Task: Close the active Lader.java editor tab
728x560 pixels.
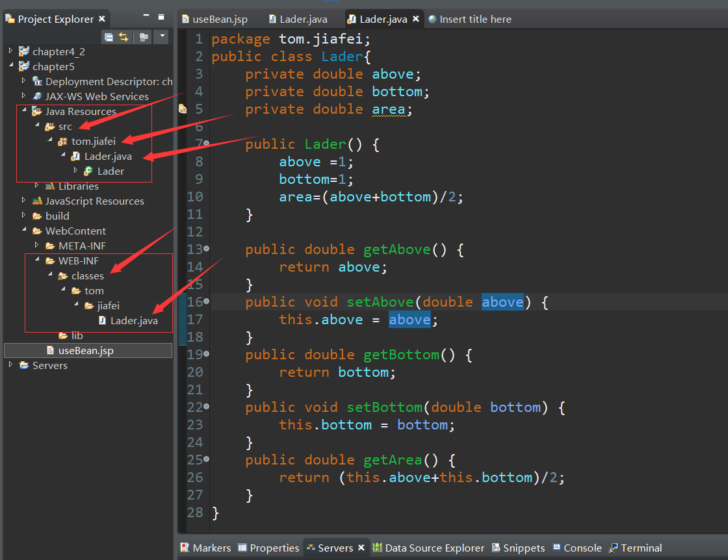Action: click(416, 19)
